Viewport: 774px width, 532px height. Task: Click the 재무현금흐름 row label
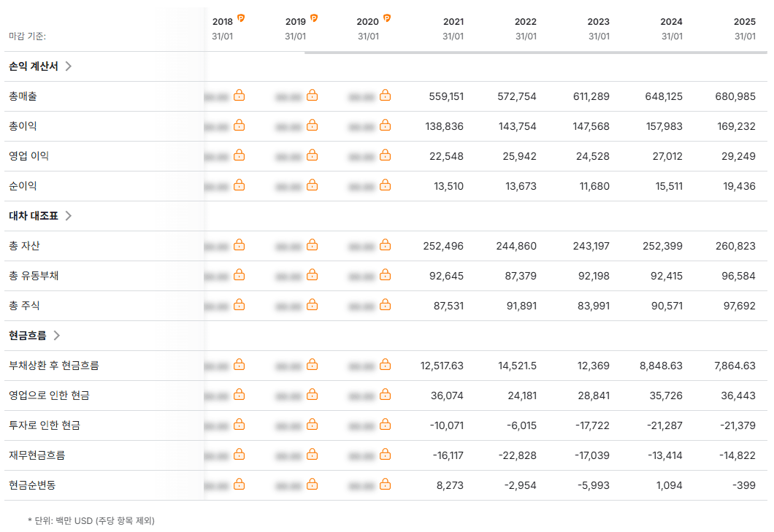(37, 455)
